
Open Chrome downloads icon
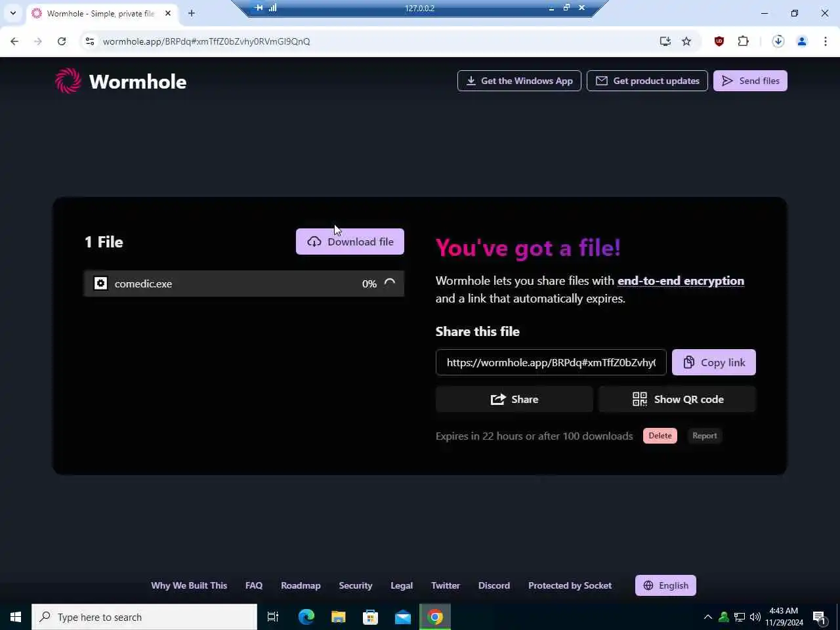coord(778,41)
